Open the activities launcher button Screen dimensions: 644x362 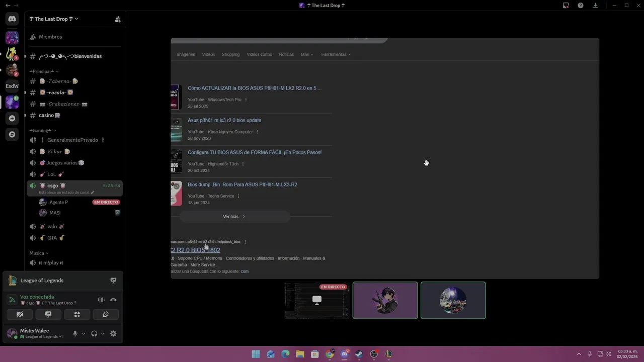click(x=77, y=314)
